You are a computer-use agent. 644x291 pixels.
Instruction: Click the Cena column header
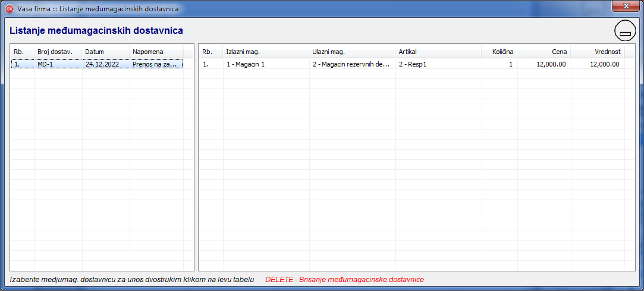point(544,52)
